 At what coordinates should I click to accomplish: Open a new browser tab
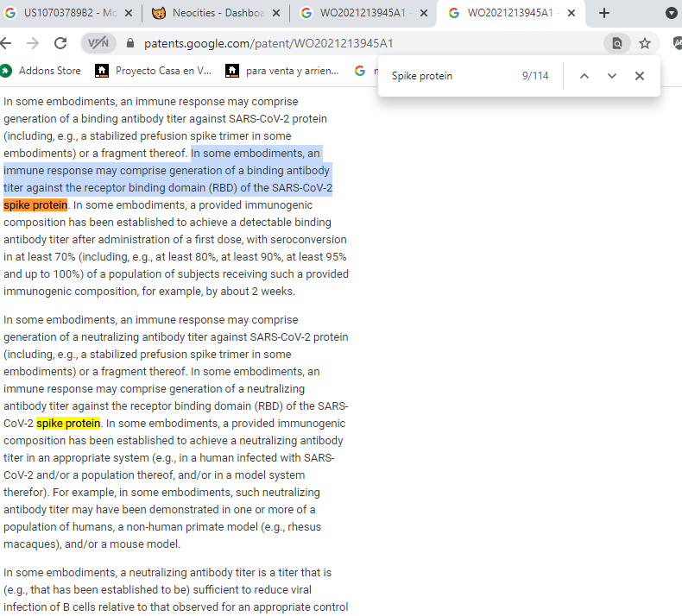pyautogui.click(x=604, y=13)
